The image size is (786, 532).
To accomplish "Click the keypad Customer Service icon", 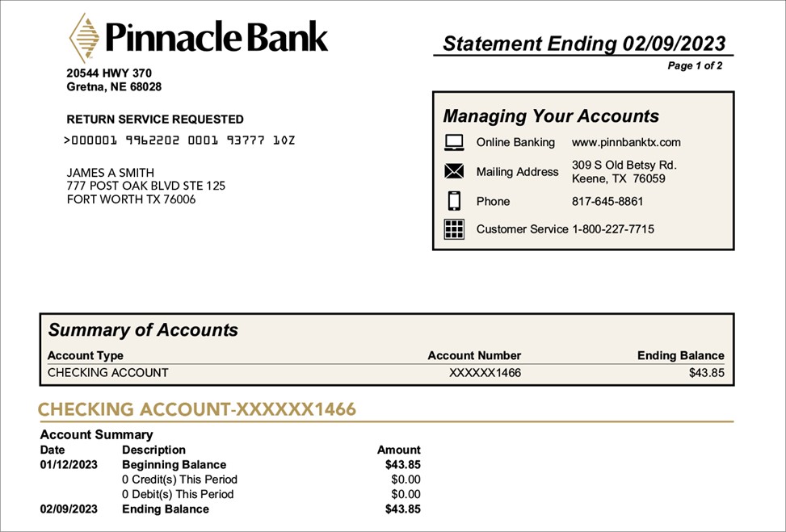I will [454, 229].
